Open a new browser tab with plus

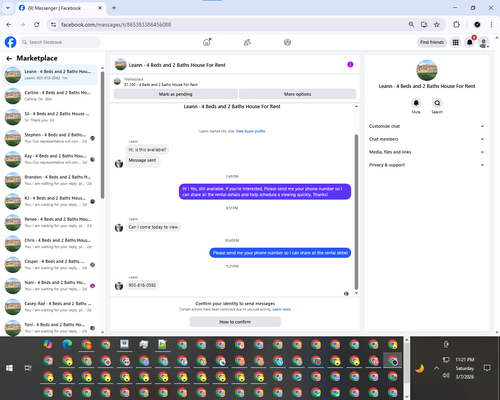click(x=114, y=8)
